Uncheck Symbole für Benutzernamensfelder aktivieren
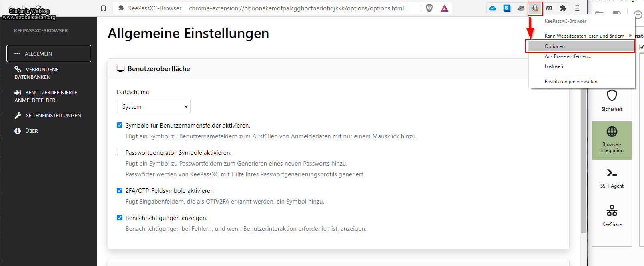Viewport: 644px width, 266px height. tap(120, 125)
